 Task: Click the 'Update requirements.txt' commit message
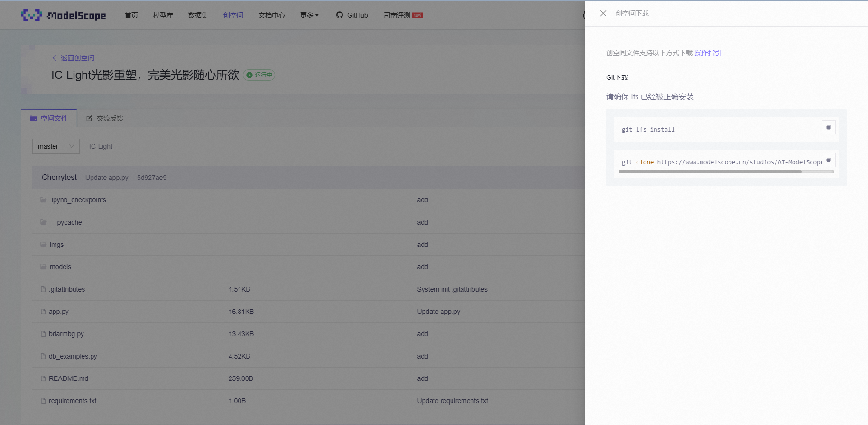(x=452, y=401)
